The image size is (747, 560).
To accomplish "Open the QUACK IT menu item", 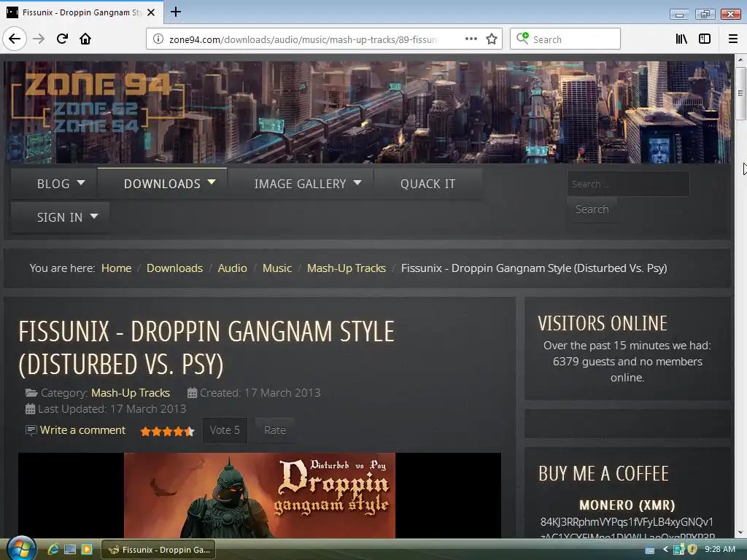I will click(427, 184).
